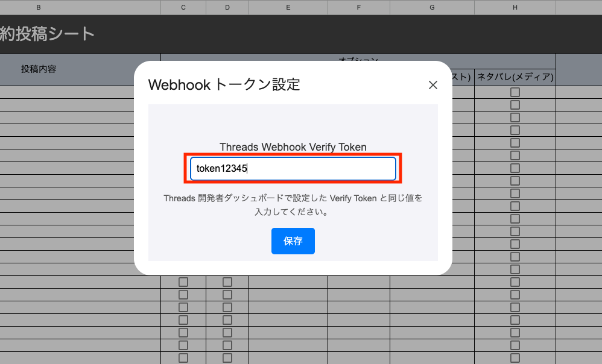Check the first ネタバレ(メディア) checkbox
Viewport: 602px width, 364px height.
[515, 92]
